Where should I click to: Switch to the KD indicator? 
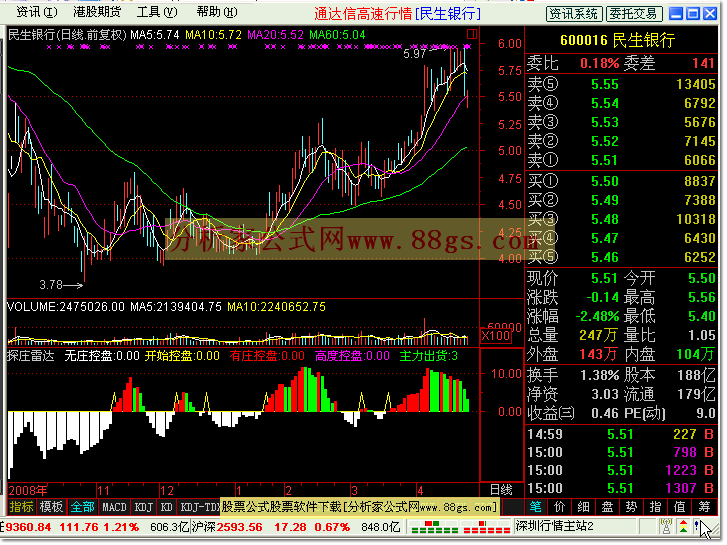(x=166, y=507)
